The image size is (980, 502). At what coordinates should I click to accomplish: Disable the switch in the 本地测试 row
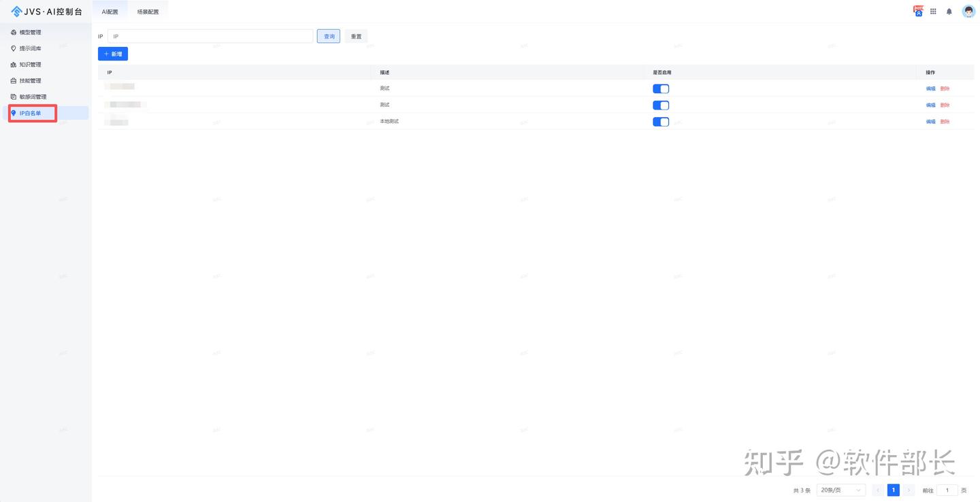click(661, 122)
